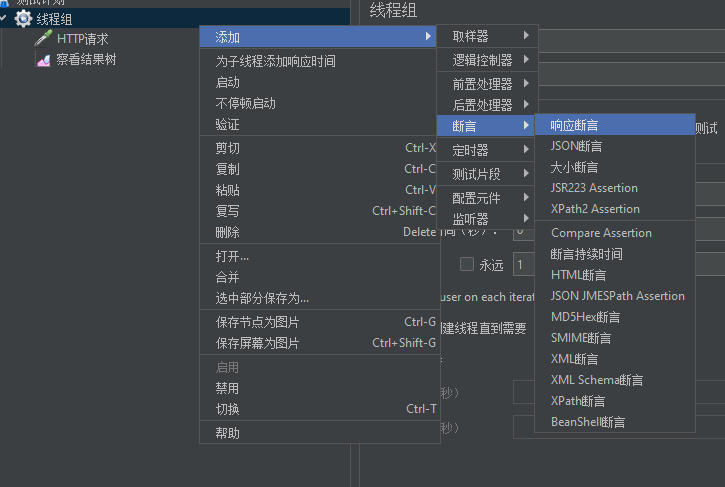725x487 pixels.
Task: Expand the 监听器 submenu
Action: coord(485,219)
